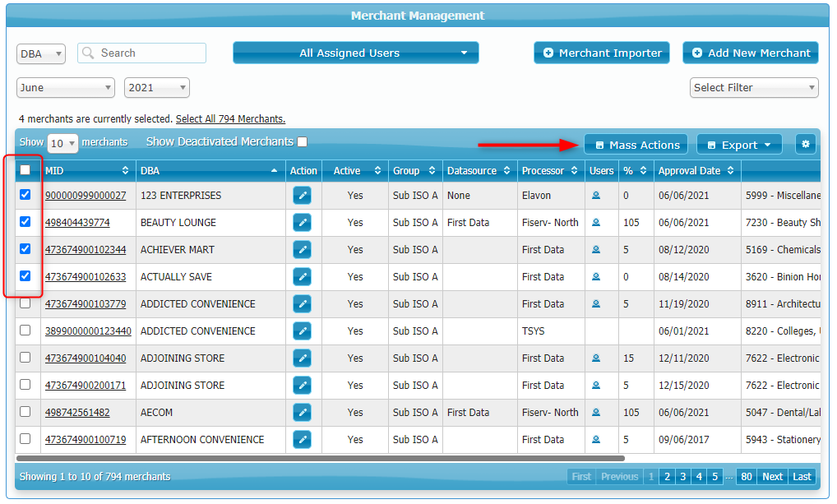Click Select All 794 Merchants link
The image size is (837, 504).
coord(230,118)
